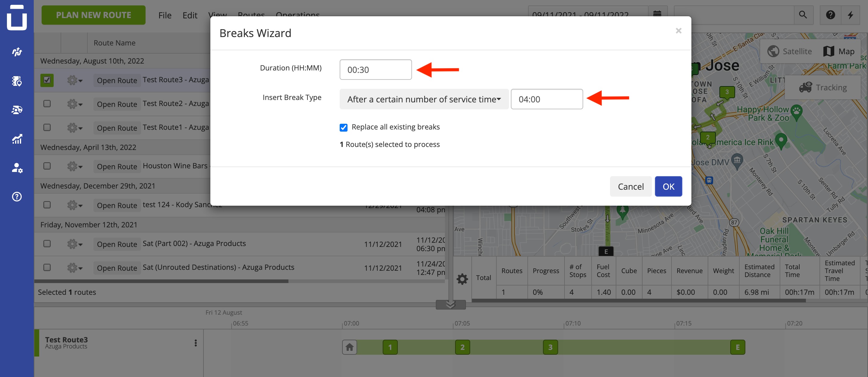Click Happy Hollow Park & Zoo pin

pyautogui.click(x=796, y=112)
